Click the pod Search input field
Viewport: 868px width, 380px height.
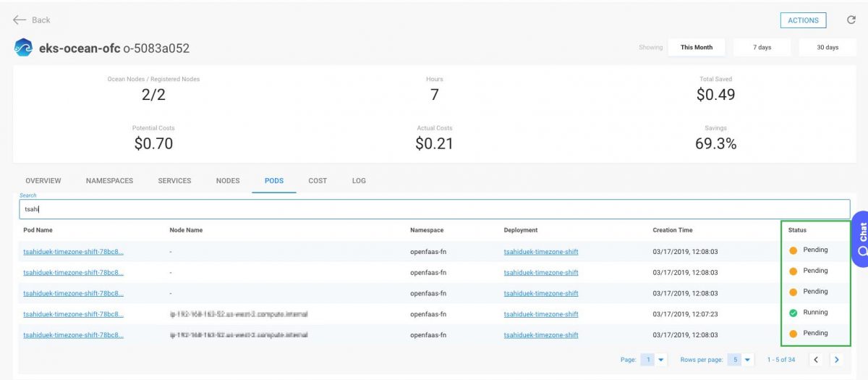(434, 209)
